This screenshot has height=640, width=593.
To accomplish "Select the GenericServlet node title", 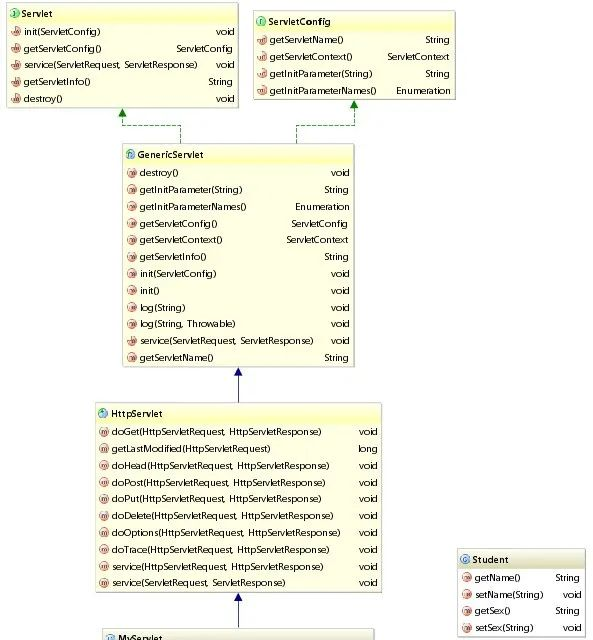I will tap(170, 154).
